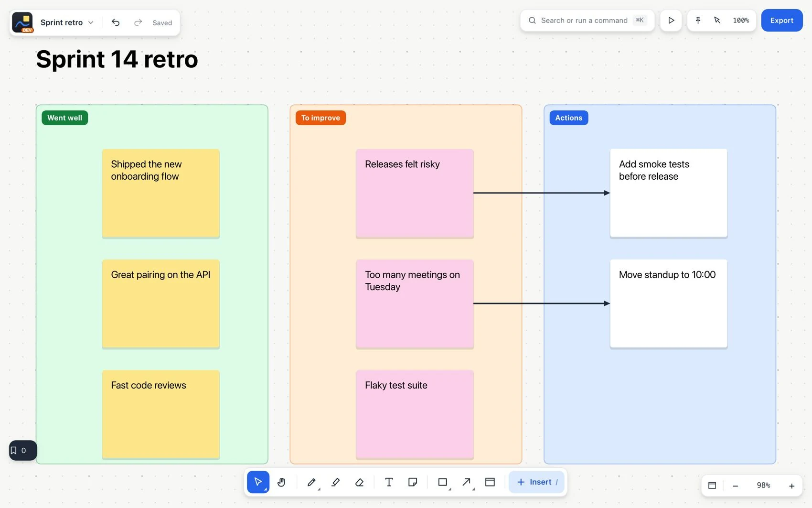Screen dimensions: 812x508
Task: Select the Great pairing on the API note
Action: pos(160,304)
